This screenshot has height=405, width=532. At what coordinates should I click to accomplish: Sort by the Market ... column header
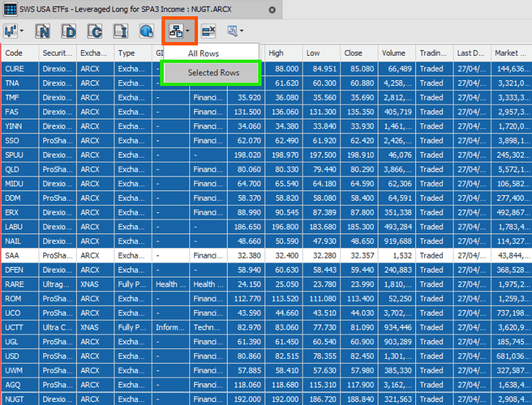click(x=511, y=53)
